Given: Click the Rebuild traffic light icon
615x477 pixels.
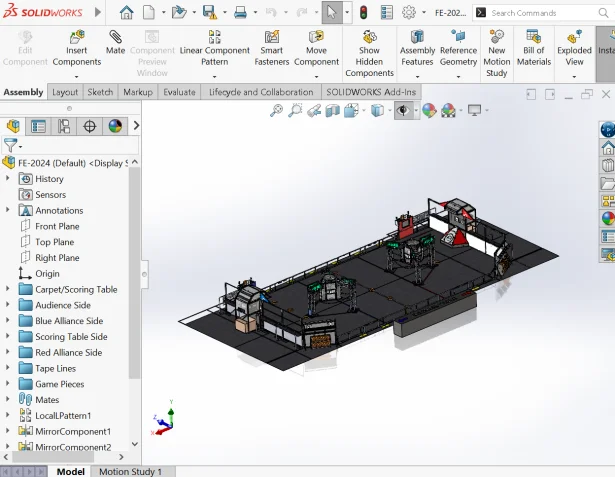Looking at the screenshot, I should (362, 13).
